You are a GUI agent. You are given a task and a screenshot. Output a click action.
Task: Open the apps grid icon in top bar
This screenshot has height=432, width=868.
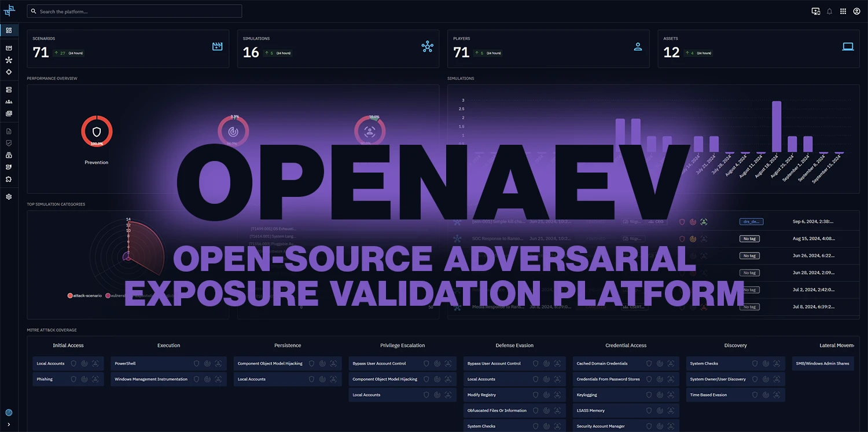pos(843,11)
